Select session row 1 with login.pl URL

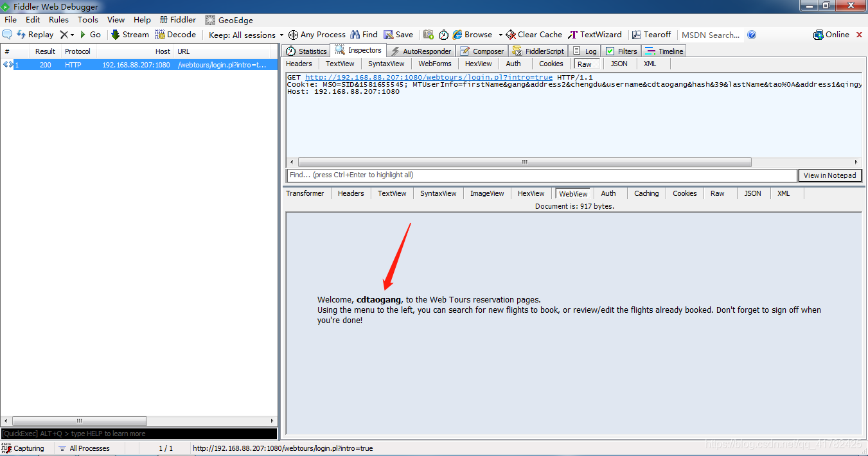pos(139,65)
